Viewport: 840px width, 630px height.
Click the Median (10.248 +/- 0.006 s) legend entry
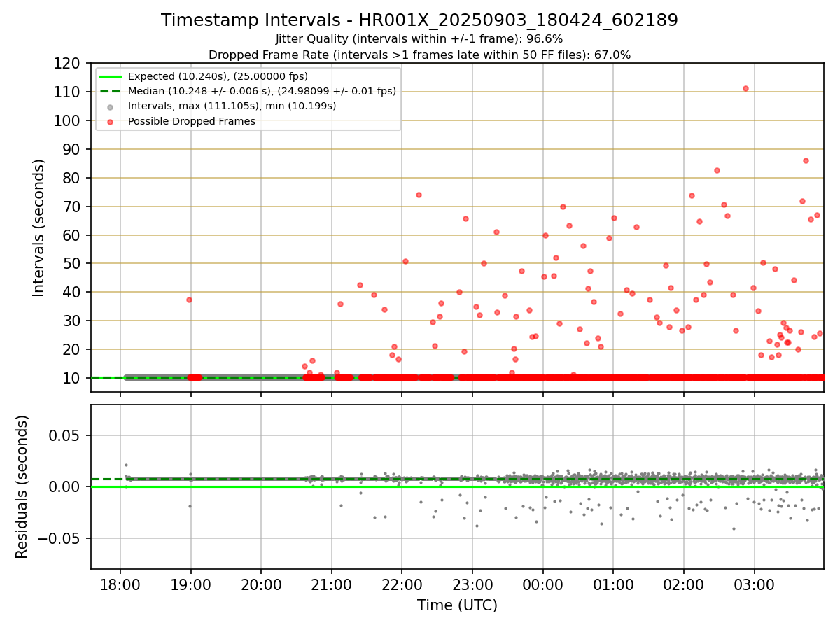tap(262, 91)
